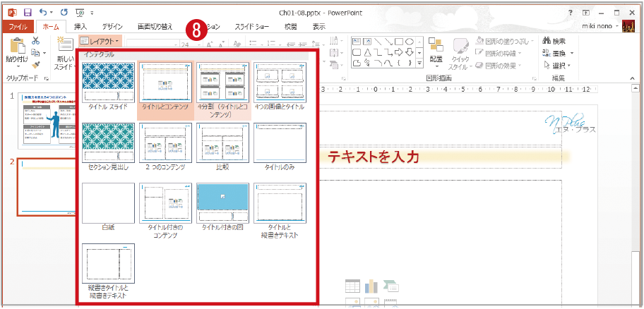Pick the straight line shape
Image resolution: width=644 pixels, height=309 pixels.
pos(378,42)
